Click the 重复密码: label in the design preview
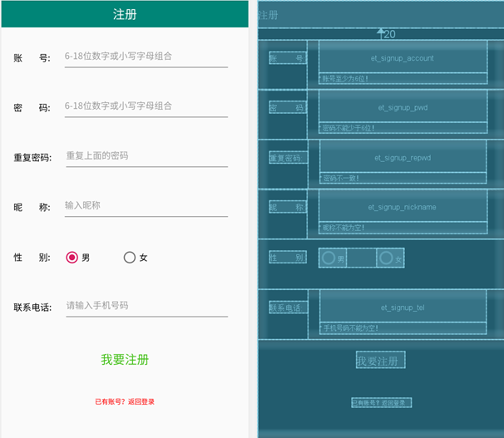 point(32,158)
